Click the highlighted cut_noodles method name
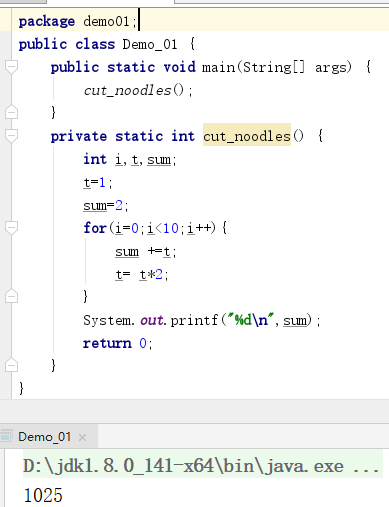This screenshot has height=507, width=389. [247, 136]
